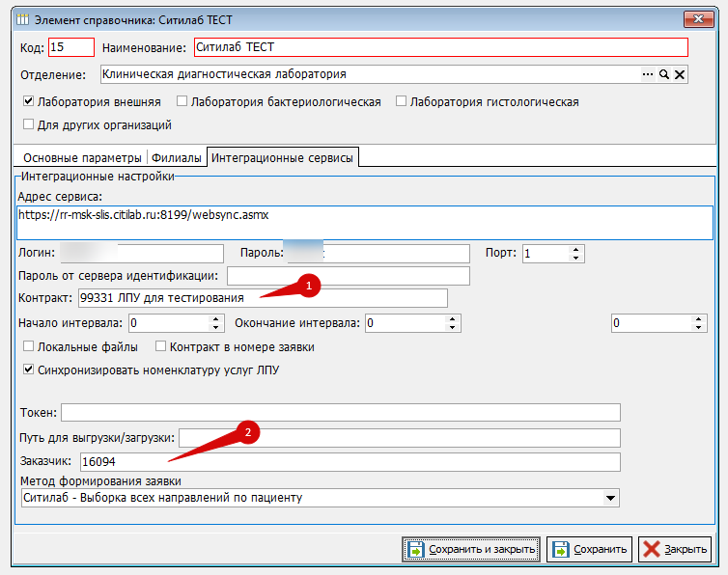Open the Филиалы tab
The width and height of the screenshot is (728, 575).
[177, 156]
